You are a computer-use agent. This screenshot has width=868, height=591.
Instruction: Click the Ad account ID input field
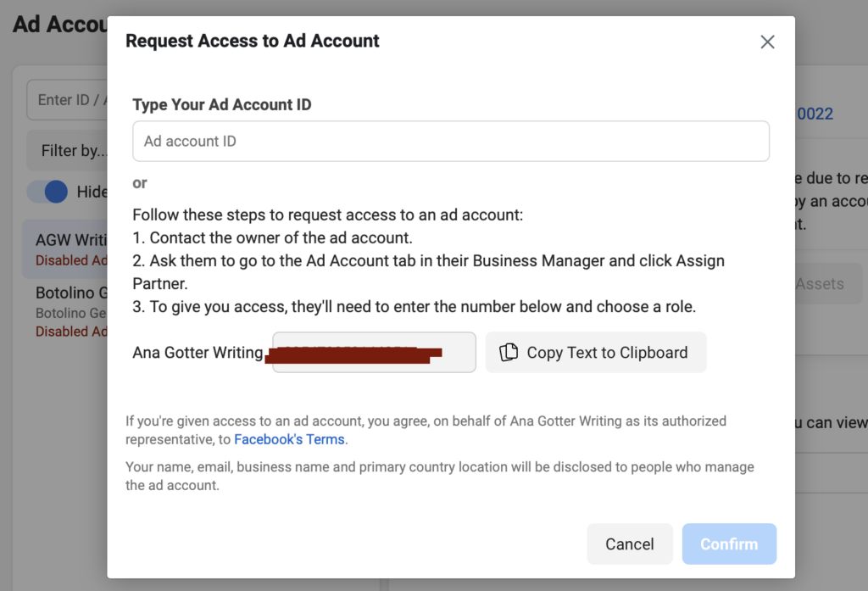coord(450,142)
